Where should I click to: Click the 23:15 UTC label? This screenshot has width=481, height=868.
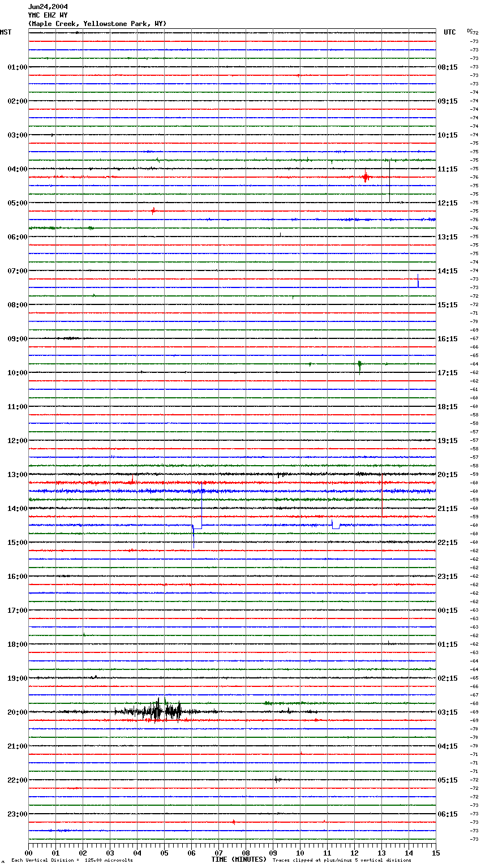pyautogui.click(x=448, y=577)
